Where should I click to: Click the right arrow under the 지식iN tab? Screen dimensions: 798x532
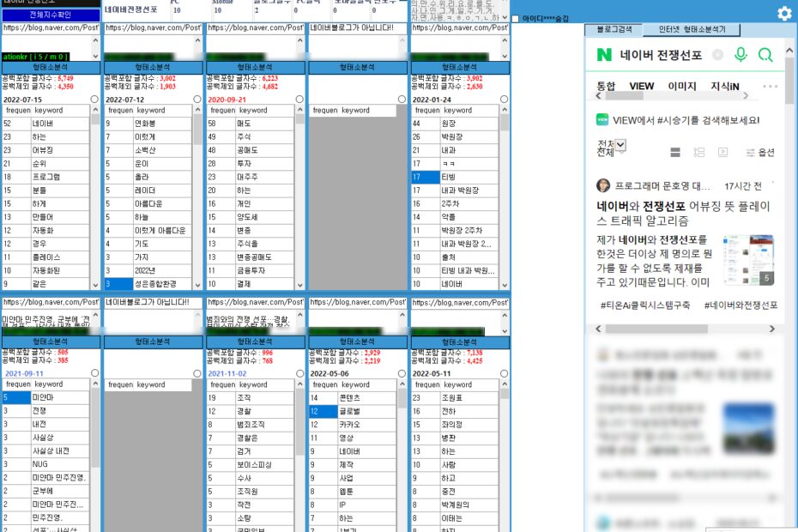746,96
